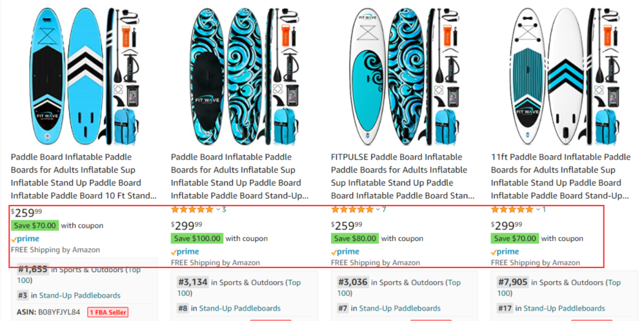Image resolution: width=644 pixels, height=321 pixels.
Task: Click the prime logo under the Save $80.00 coupon
Action: tap(345, 251)
